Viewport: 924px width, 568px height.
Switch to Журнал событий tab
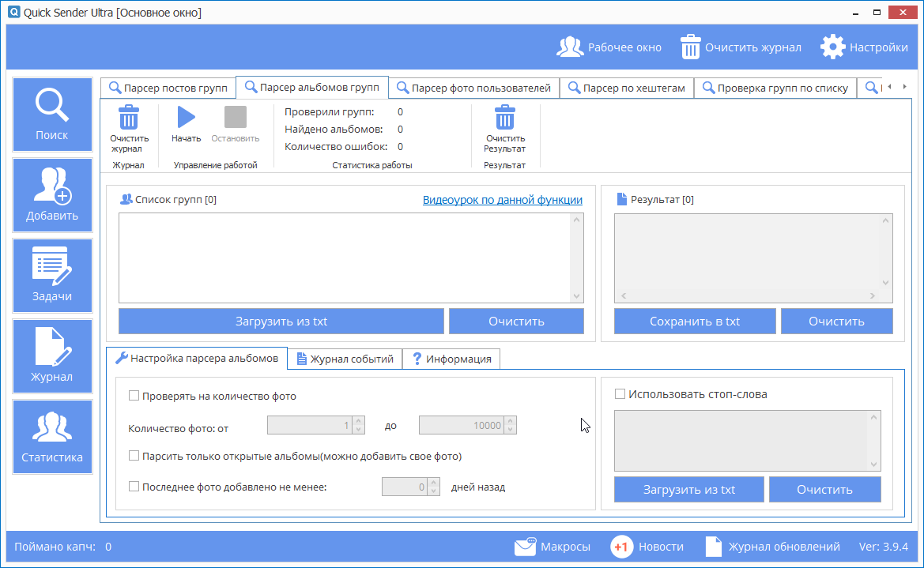345,359
